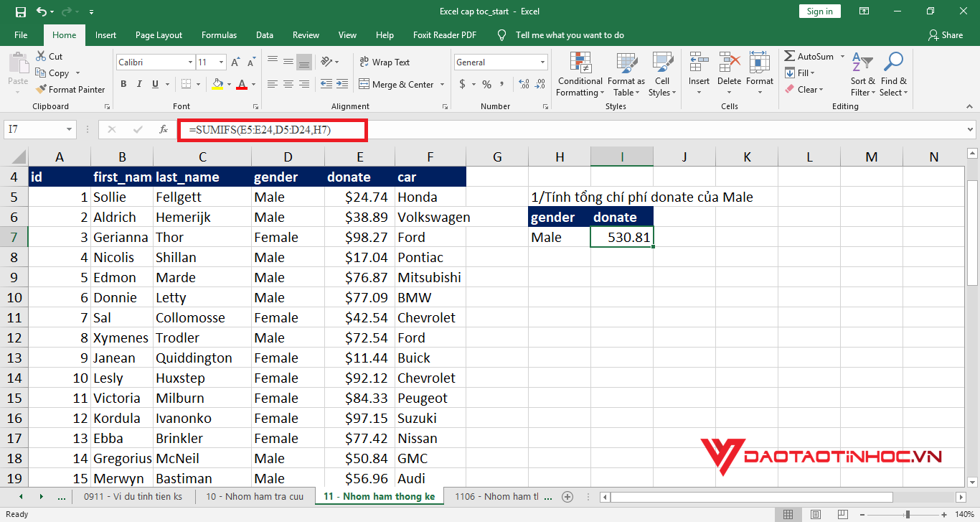Image resolution: width=980 pixels, height=522 pixels.
Task: Switch to the Insert ribbon tab
Action: 105,34
